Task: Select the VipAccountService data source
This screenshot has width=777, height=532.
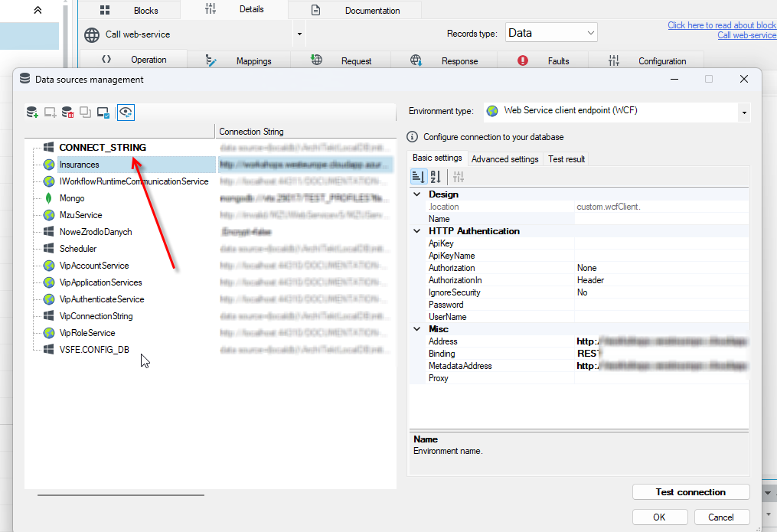Action: (94, 266)
